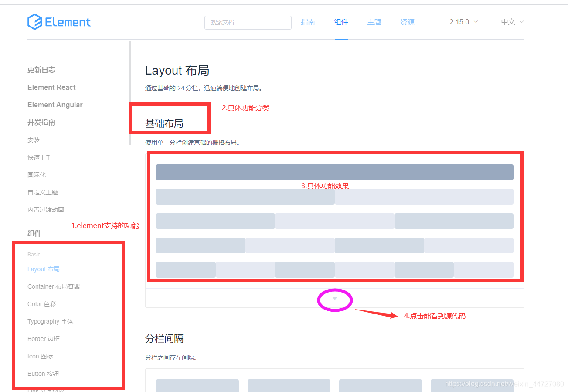Click the 开发指南 sidebar group title
This screenshot has height=392, width=568.
[x=41, y=122]
